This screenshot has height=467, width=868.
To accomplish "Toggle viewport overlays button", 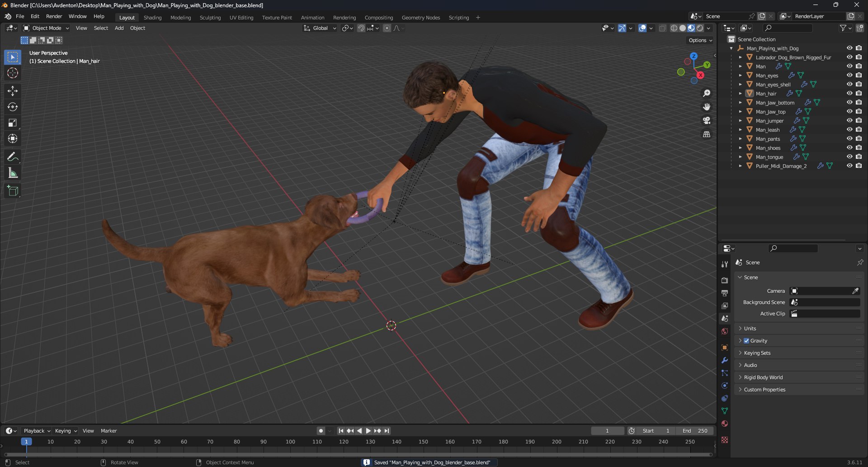I will pos(642,28).
